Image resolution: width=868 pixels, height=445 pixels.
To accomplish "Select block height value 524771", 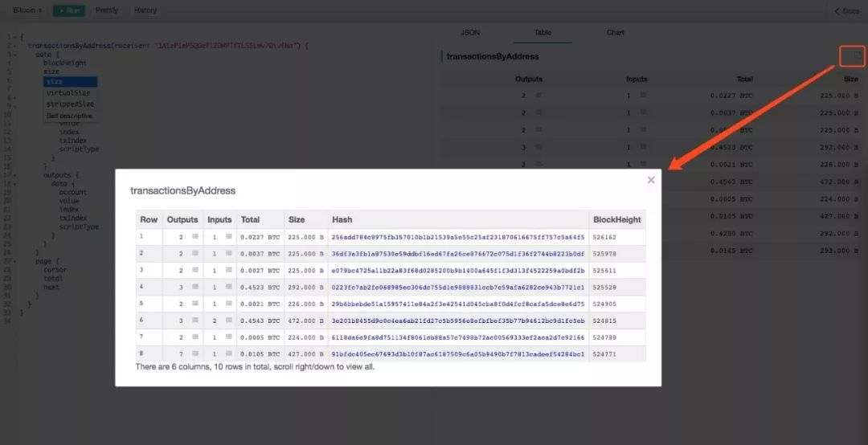I will pyautogui.click(x=604, y=353).
